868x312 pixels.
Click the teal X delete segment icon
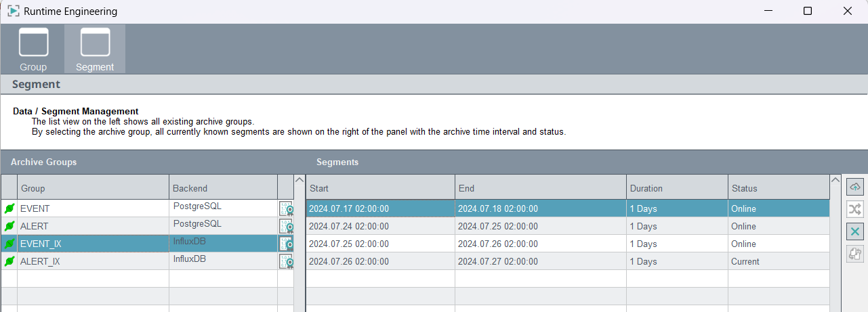pyautogui.click(x=855, y=232)
